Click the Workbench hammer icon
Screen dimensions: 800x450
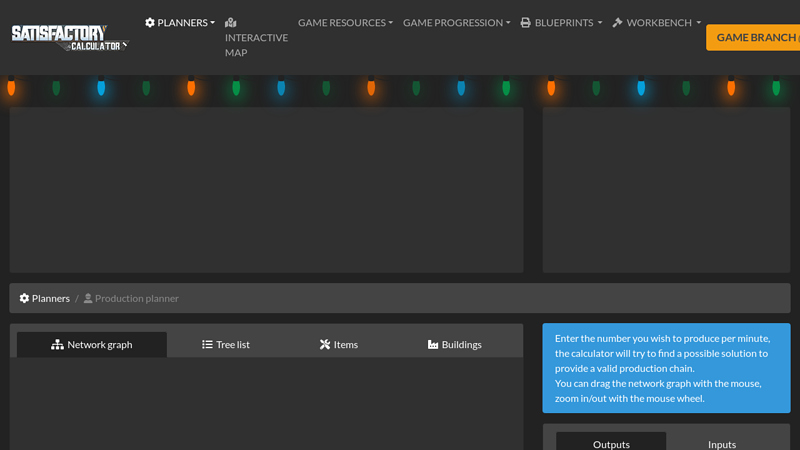[x=617, y=22]
